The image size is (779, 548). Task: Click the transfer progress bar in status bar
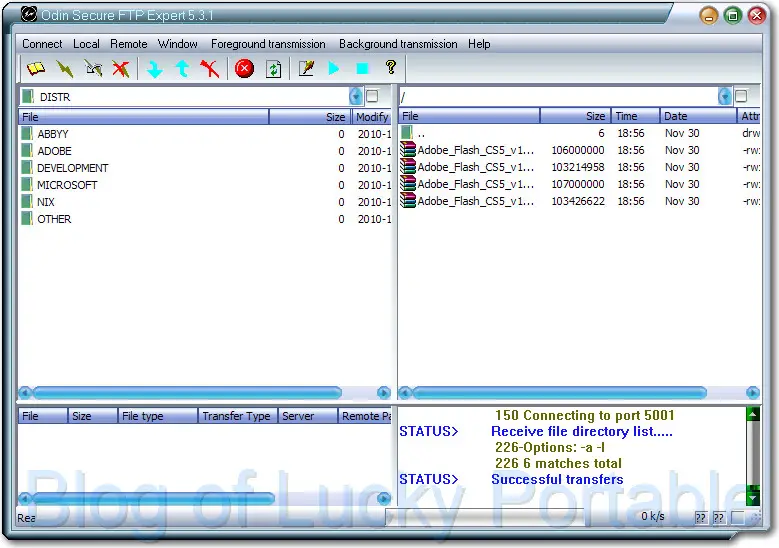(x=484, y=517)
